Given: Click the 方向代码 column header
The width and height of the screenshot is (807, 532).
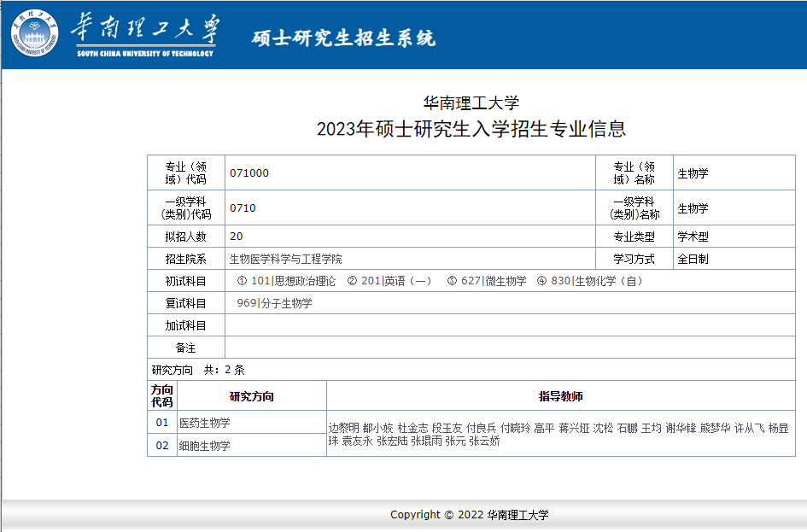Looking at the screenshot, I should click(x=161, y=395).
